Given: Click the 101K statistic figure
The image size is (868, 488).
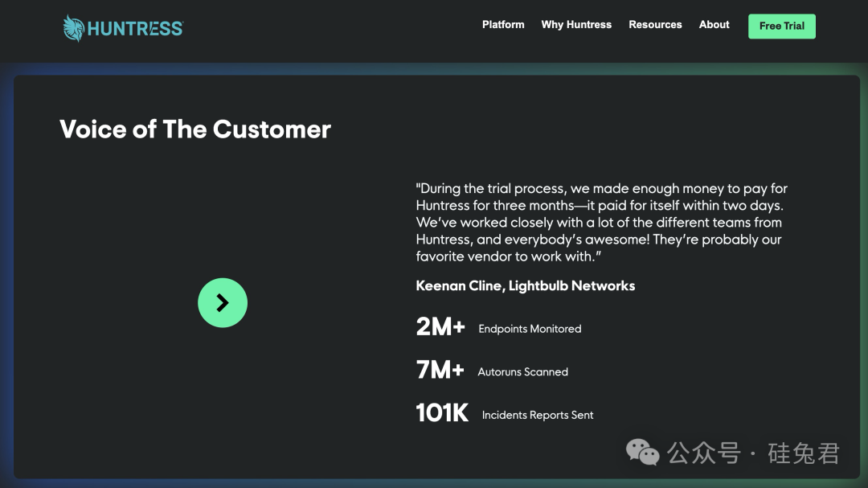Looking at the screenshot, I should pos(442,413).
